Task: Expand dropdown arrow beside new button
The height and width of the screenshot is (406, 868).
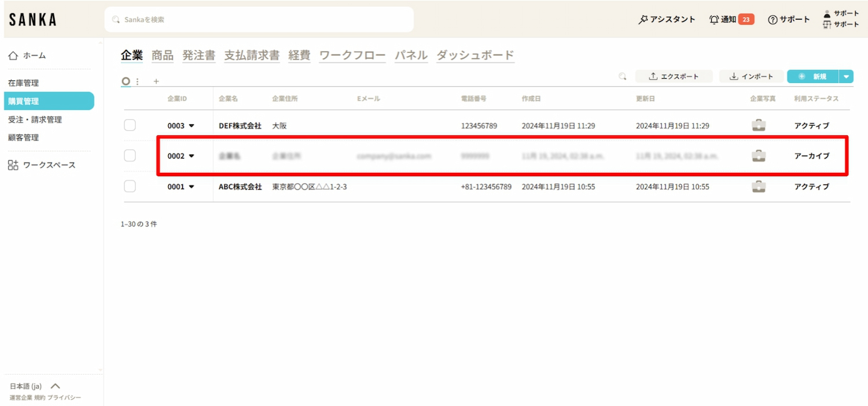Action: tap(846, 76)
